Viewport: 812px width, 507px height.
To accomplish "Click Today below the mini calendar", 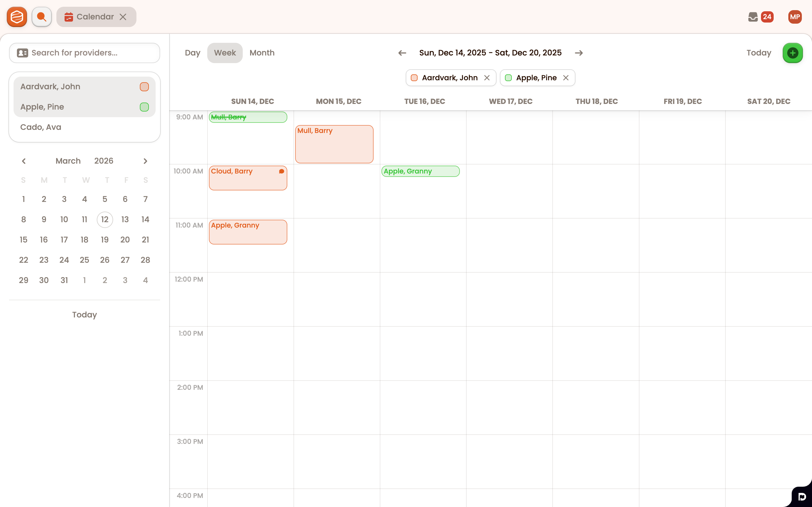I will (84, 315).
